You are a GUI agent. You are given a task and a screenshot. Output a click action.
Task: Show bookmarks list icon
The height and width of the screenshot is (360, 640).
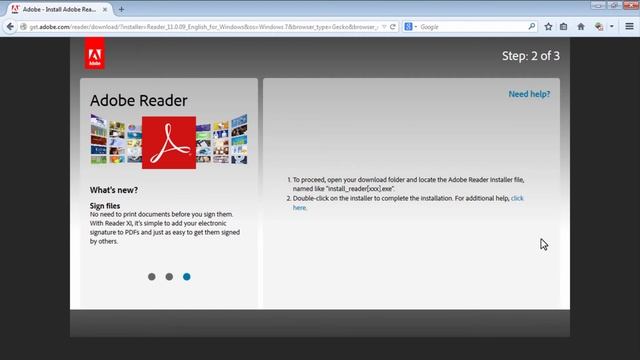click(x=564, y=27)
